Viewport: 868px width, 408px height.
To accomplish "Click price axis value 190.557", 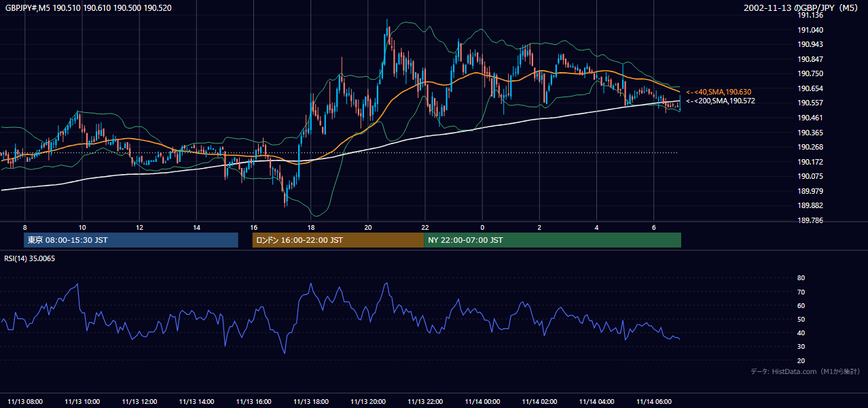I will (810, 103).
